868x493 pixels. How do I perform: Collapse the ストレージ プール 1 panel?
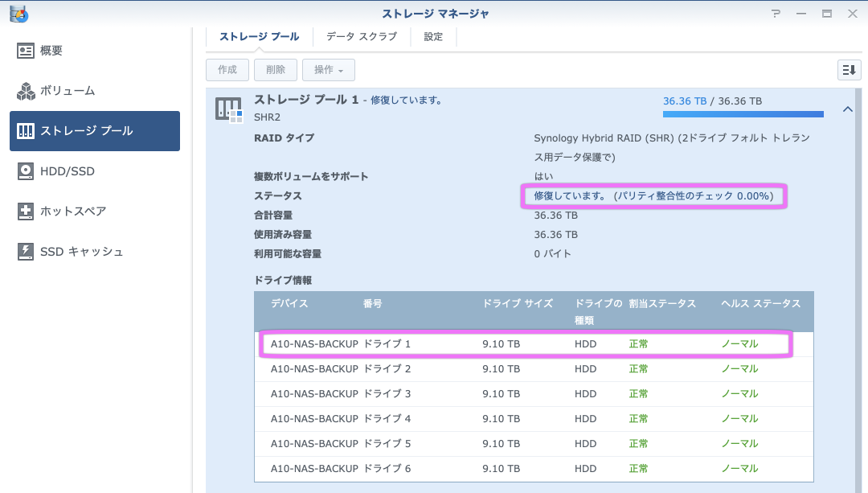pos(847,109)
